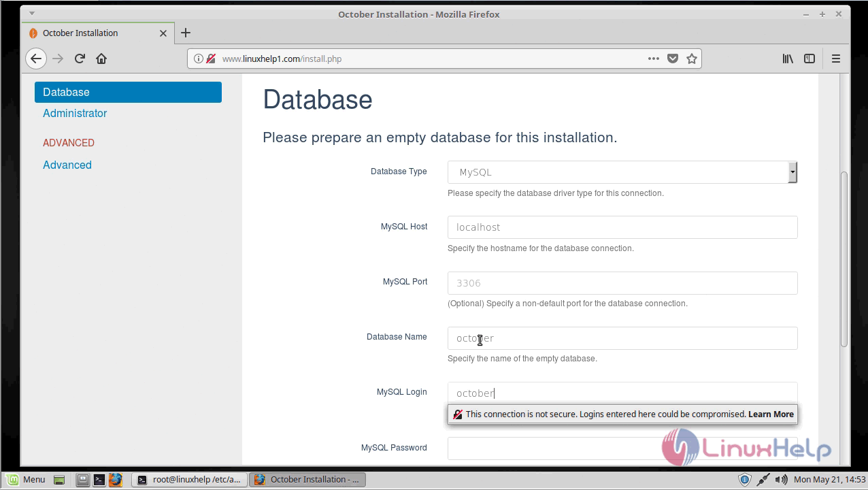This screenshot has width=868, height=490.
Task: Close the October Installation tab
Action: (163, 33)
